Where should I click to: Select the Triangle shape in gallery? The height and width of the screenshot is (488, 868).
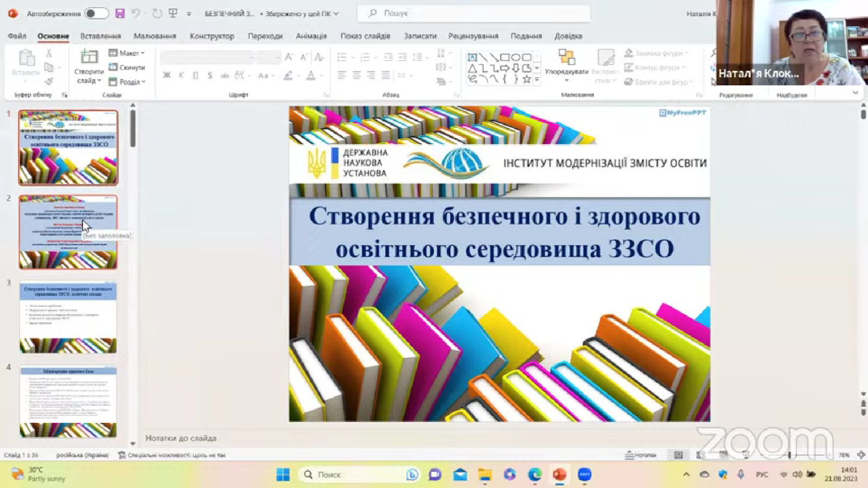(472, 68)
